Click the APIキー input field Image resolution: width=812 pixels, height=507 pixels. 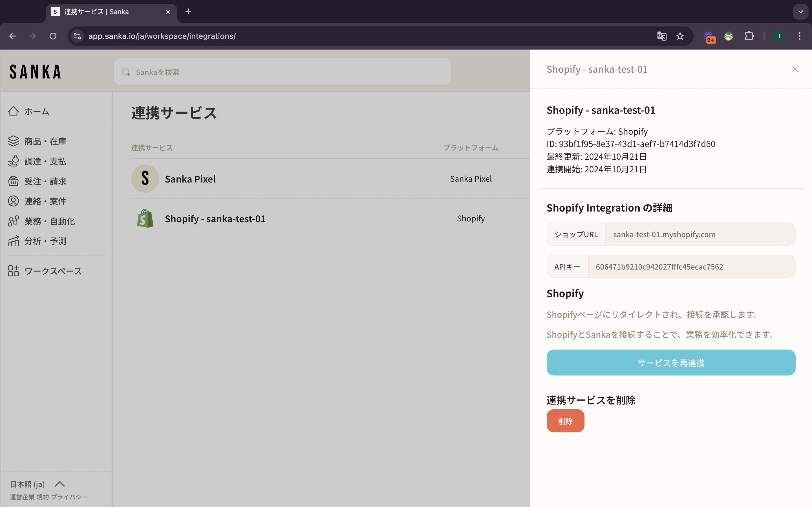(x=691, y=266)
